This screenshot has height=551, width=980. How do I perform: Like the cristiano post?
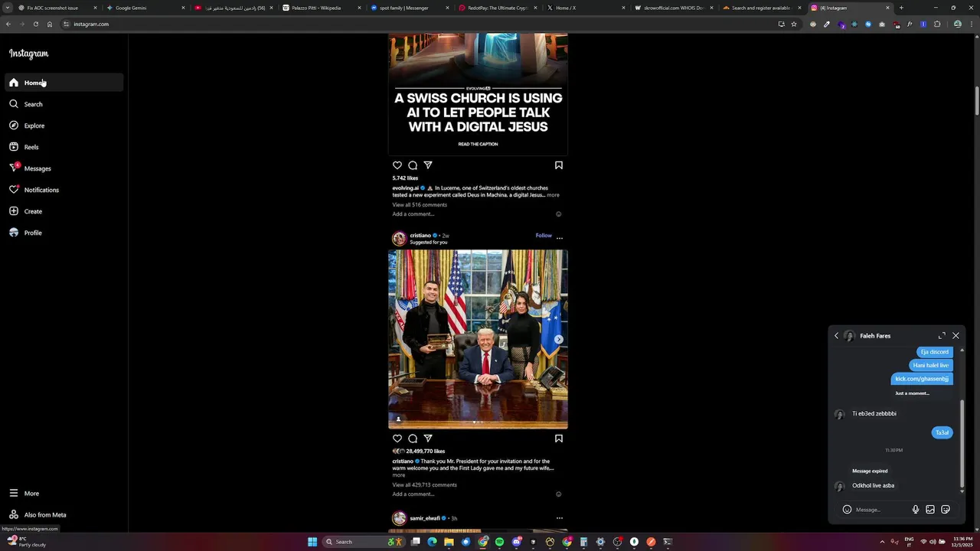[397, 439]
